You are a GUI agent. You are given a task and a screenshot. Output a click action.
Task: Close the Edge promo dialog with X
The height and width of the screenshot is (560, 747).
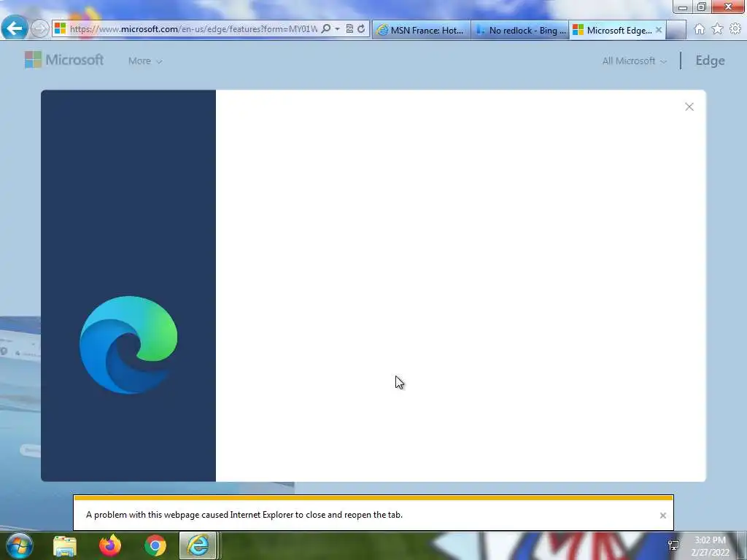tap(689, 106)
